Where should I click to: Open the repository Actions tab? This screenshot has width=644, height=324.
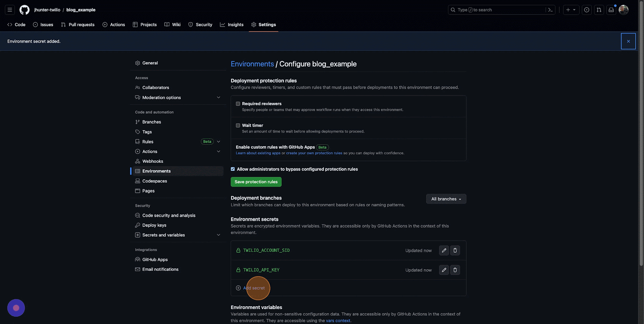click(x=114, y=25)
